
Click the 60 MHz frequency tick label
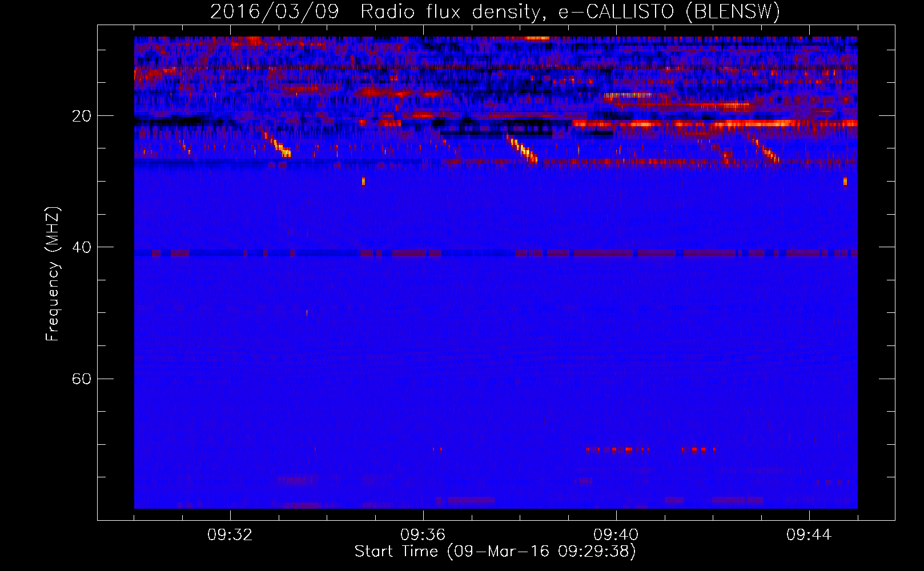[82, 379]
